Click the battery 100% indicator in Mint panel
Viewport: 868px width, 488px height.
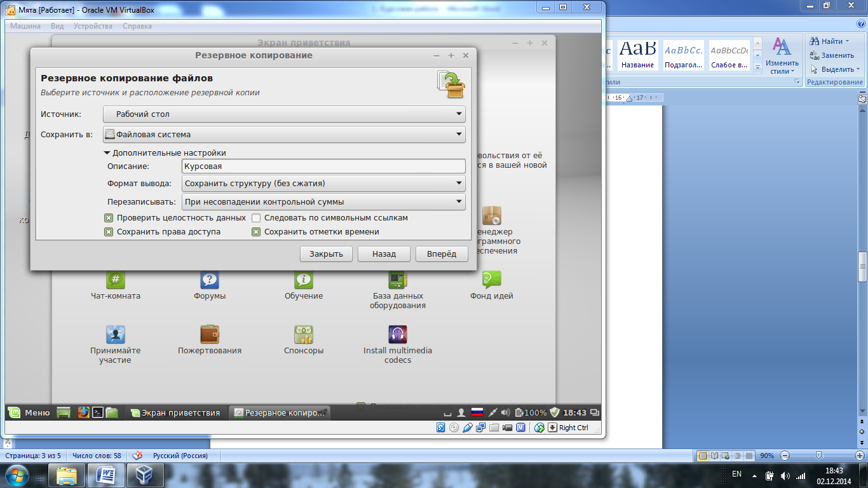[x=531, y=412]
